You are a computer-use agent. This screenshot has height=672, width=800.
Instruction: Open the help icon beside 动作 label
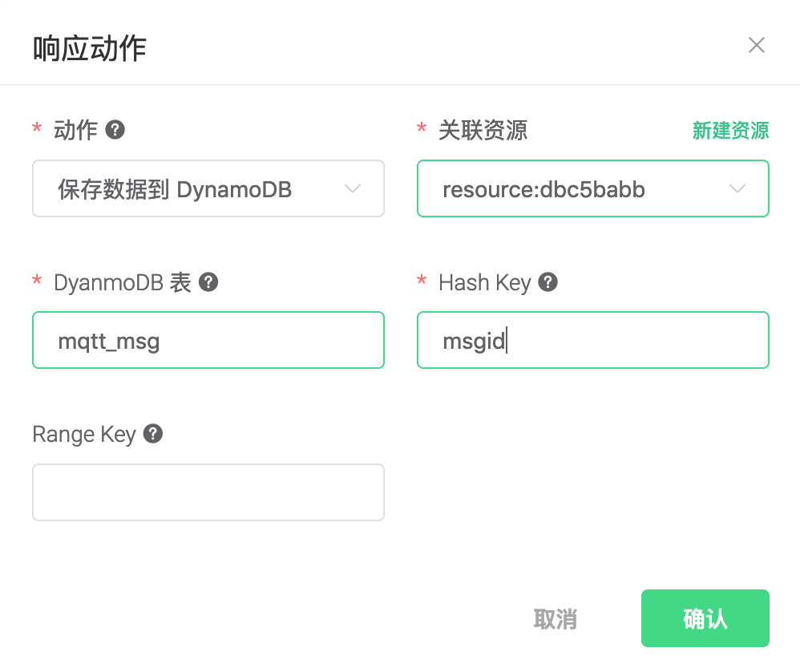(x=113, y=129)
